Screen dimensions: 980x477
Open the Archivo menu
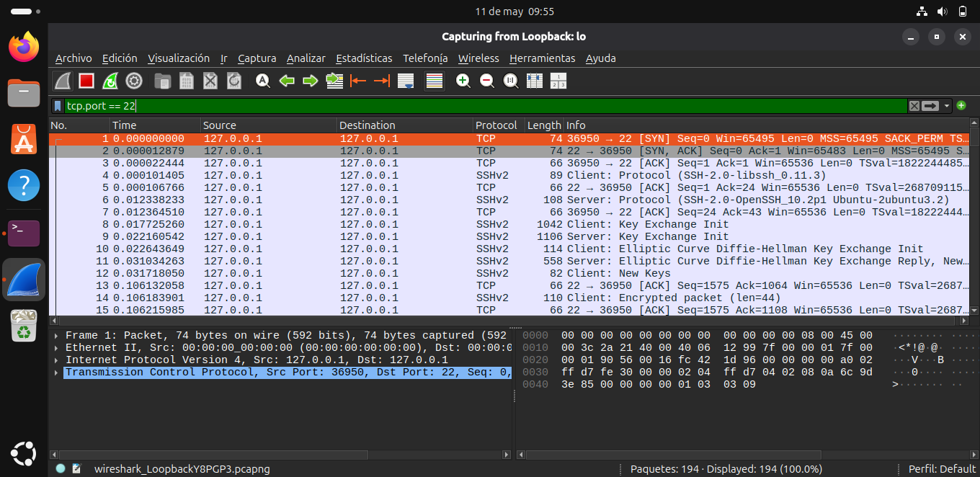point(73,58)
